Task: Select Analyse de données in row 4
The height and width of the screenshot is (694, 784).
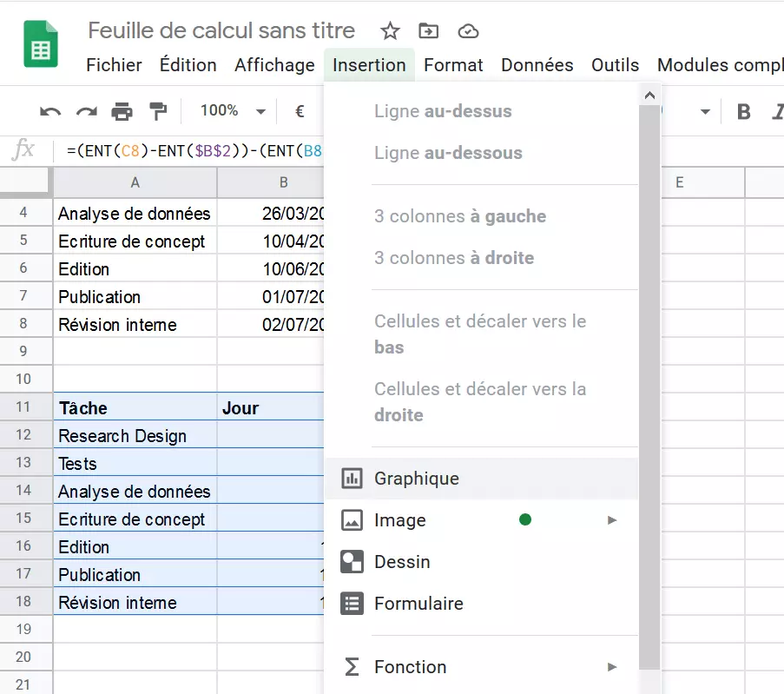Action: click(x=135, y=213)
